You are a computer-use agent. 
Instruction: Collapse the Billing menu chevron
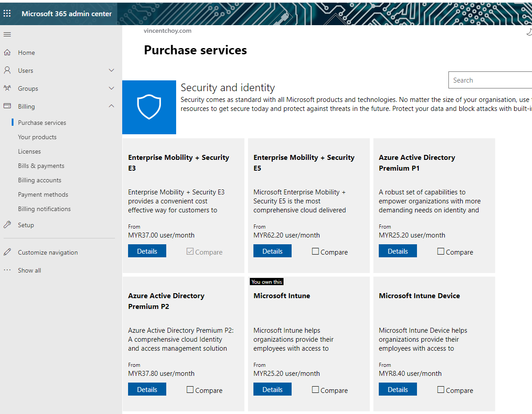[111, 106]
